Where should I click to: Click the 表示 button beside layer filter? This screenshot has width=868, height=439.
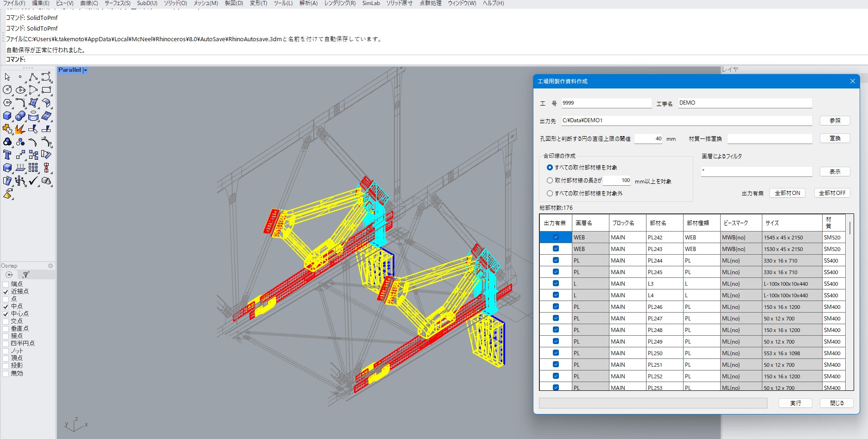pos(835,171)
